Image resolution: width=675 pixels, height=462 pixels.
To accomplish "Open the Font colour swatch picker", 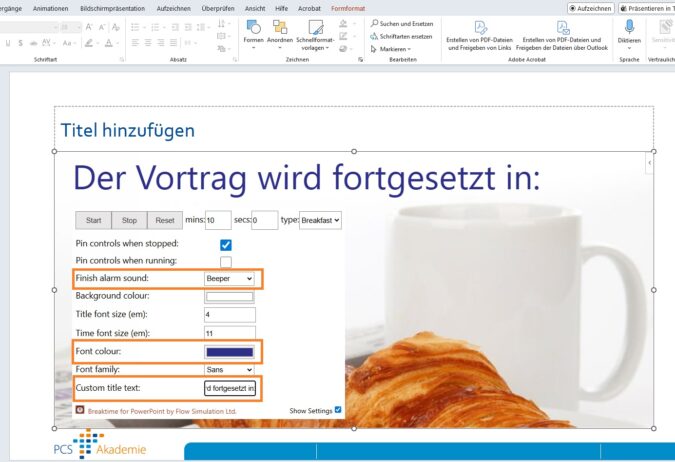I will point(229,352).
